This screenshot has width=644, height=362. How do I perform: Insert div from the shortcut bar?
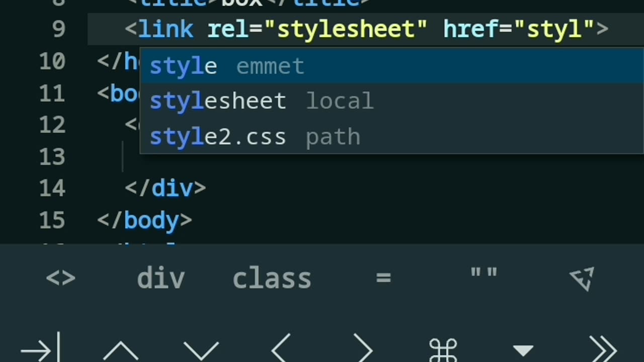[161, 278]
